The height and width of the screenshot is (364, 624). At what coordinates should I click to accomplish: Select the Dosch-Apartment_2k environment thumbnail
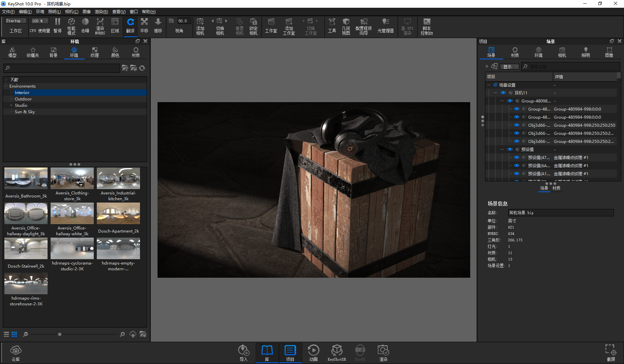tap(118, 214)
